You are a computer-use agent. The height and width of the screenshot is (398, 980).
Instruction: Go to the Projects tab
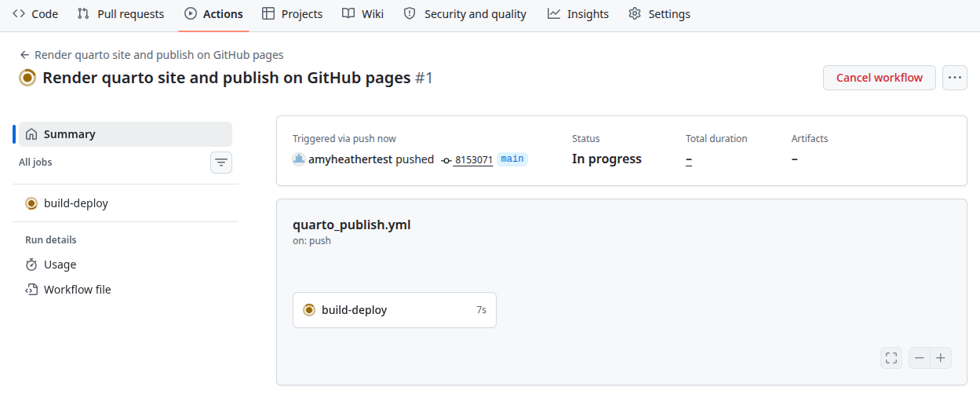coord(292,14)
